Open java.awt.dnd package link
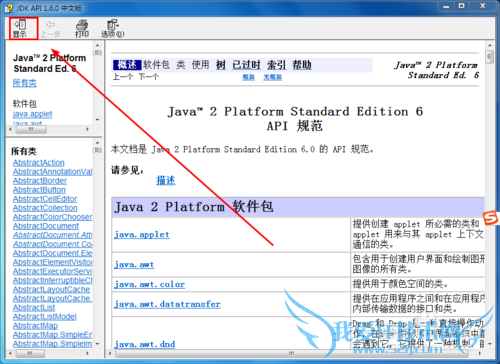Screen dimensions: 500x364 pyautogui.click(x=144, y=344)
